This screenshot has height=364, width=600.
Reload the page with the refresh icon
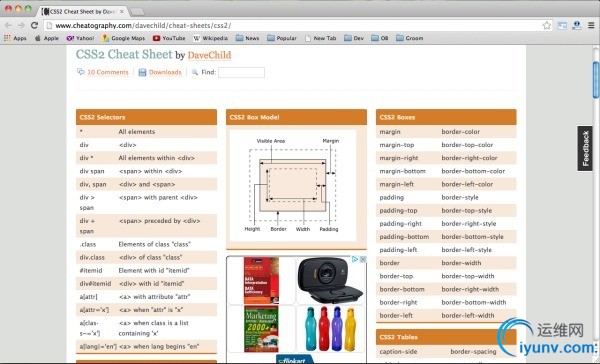(x=34, y=26)
